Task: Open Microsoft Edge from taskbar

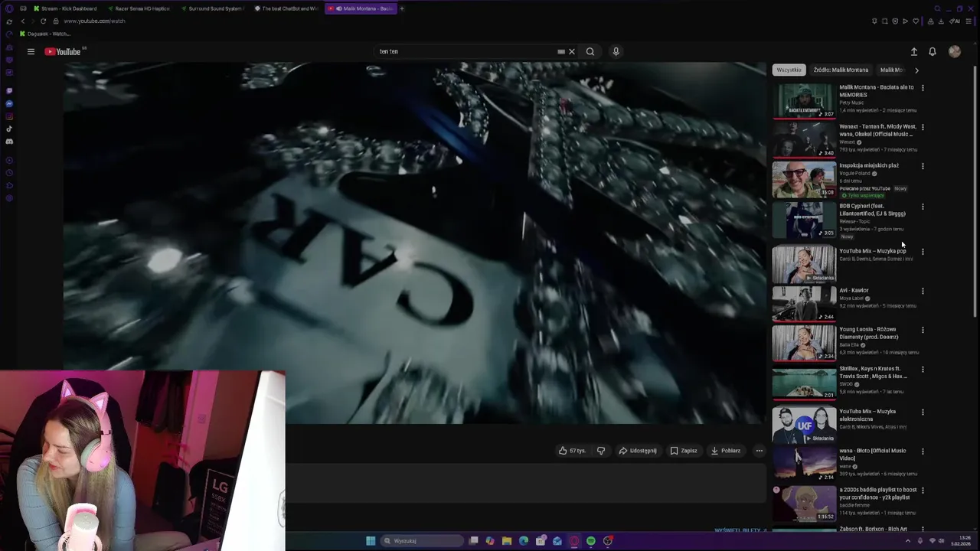Action: tap(524, 541)
